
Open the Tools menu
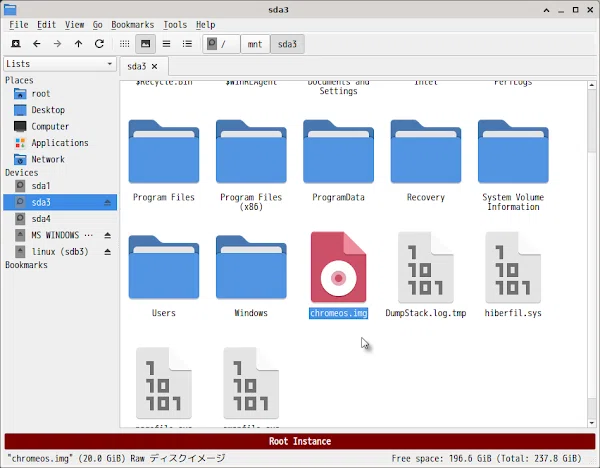[x=175, y=25]
